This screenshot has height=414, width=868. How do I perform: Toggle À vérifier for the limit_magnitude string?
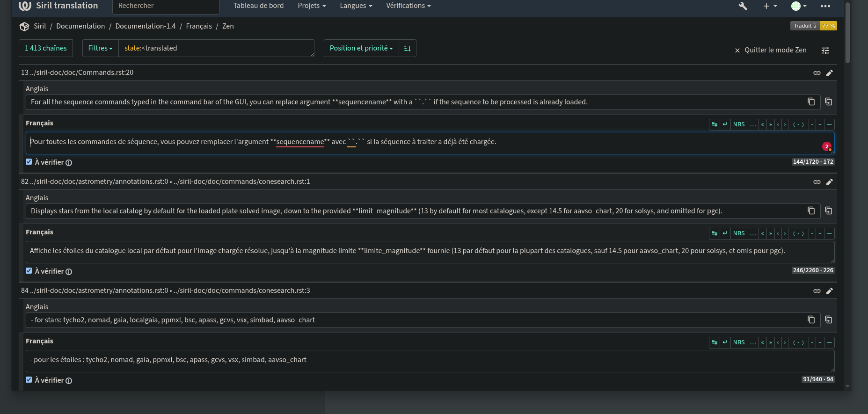29,271
